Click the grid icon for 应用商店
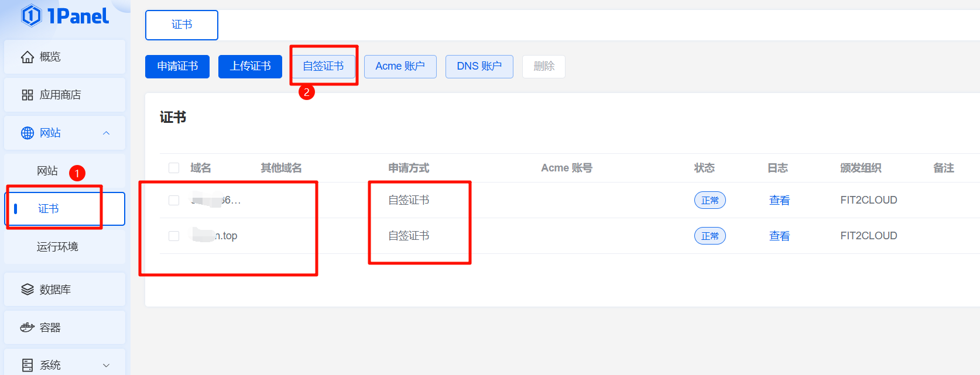The height and width of the screenshot is (375, 980). pyautogui.click(x=28, y=95)
